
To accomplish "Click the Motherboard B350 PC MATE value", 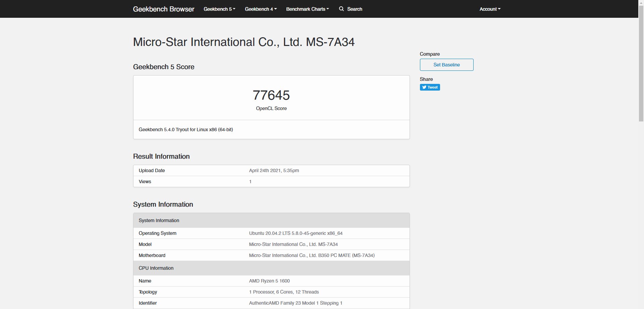I will (312, 255).
